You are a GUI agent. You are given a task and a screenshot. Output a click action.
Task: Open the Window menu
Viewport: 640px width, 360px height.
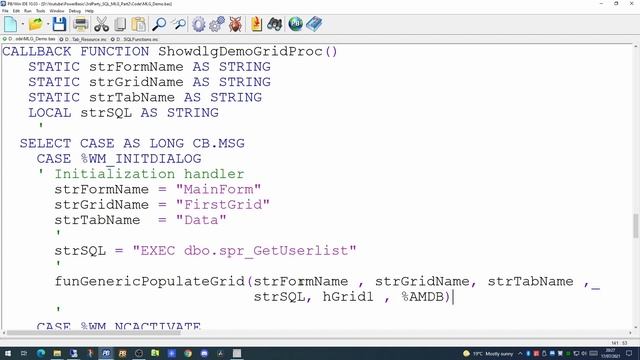tap(57, 11)
